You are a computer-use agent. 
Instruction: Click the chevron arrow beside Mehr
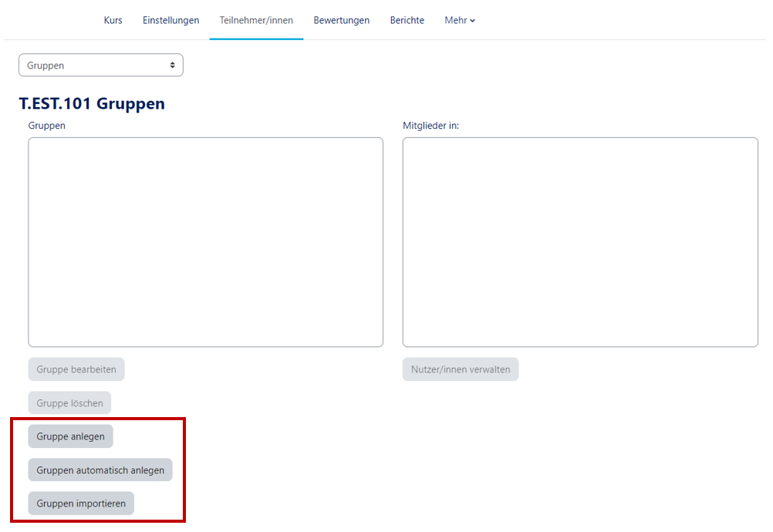click(x=473, y=21)
